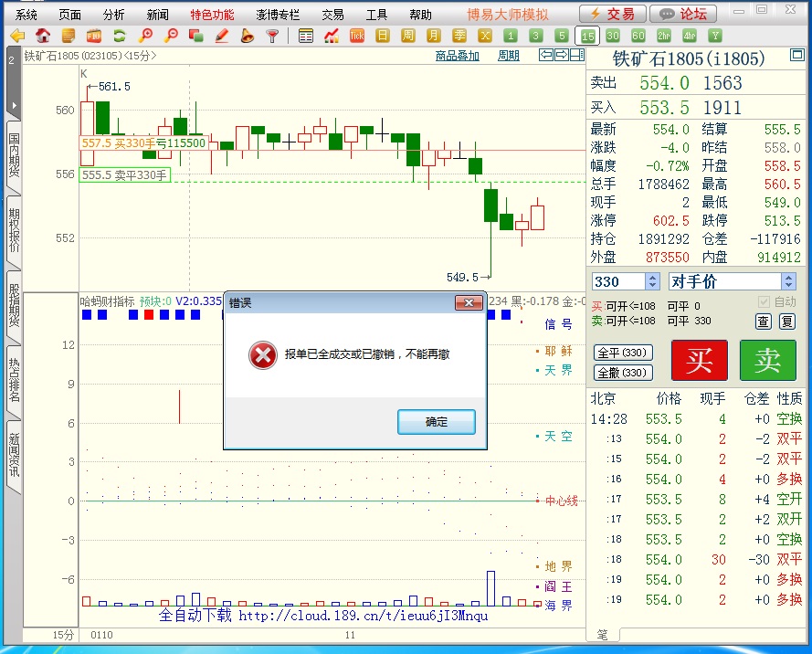The height and width of the screenshot is (654, 812).
Task: Select the red pencil drawing tool
Action: tap(221, 36)
